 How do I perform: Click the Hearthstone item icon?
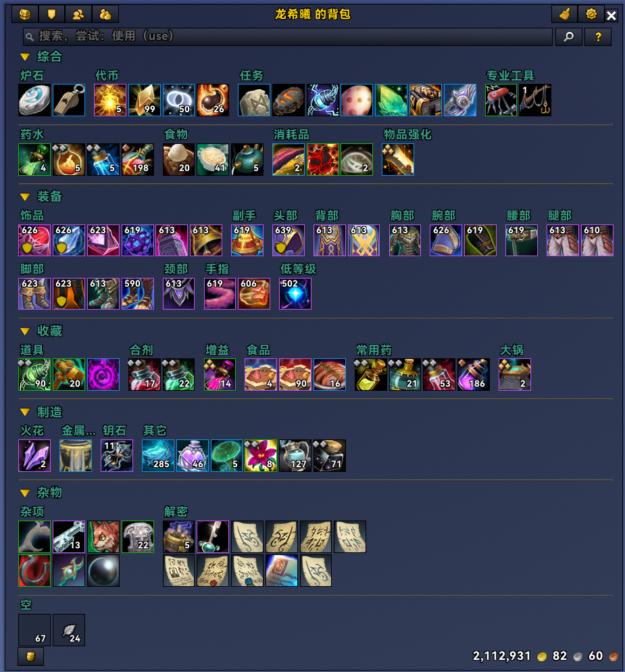click(x=34, y=100)
